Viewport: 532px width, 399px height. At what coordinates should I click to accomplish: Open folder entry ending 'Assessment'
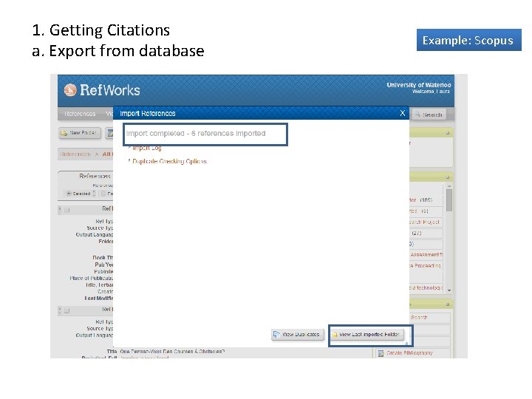point(426,254)
